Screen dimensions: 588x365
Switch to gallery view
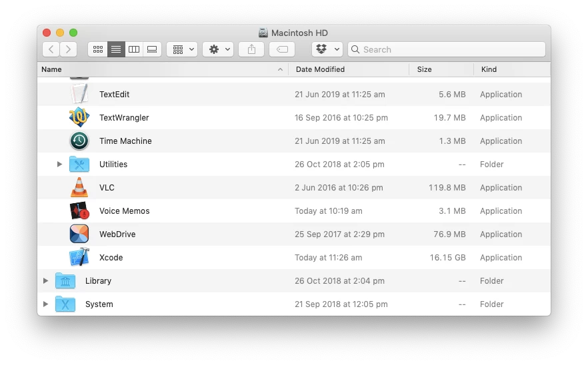point(152,49)
